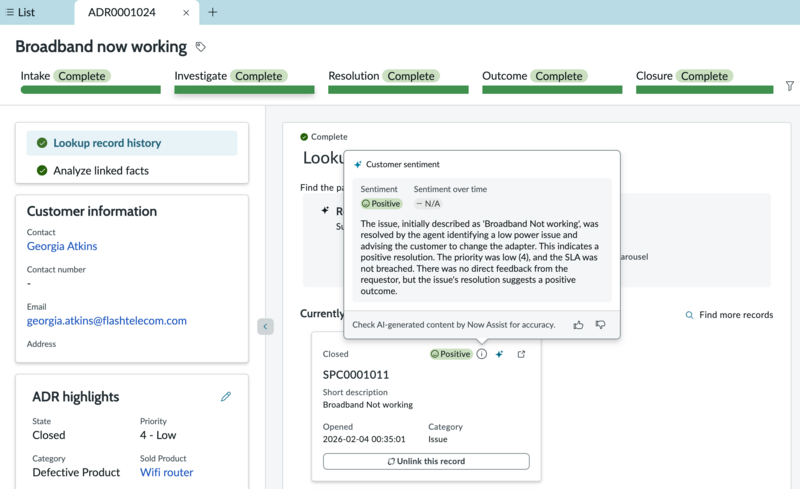Click Find more records

tap(729, 315)
